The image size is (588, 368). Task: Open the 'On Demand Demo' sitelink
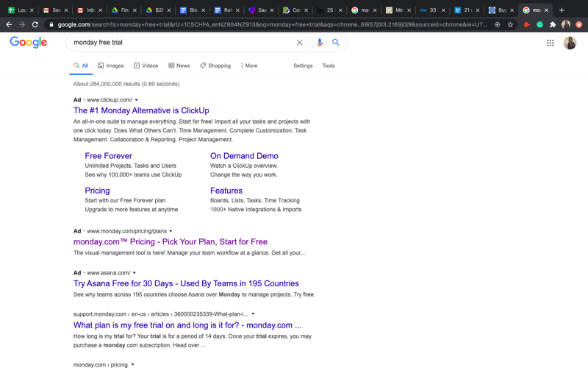pos(244,156)
